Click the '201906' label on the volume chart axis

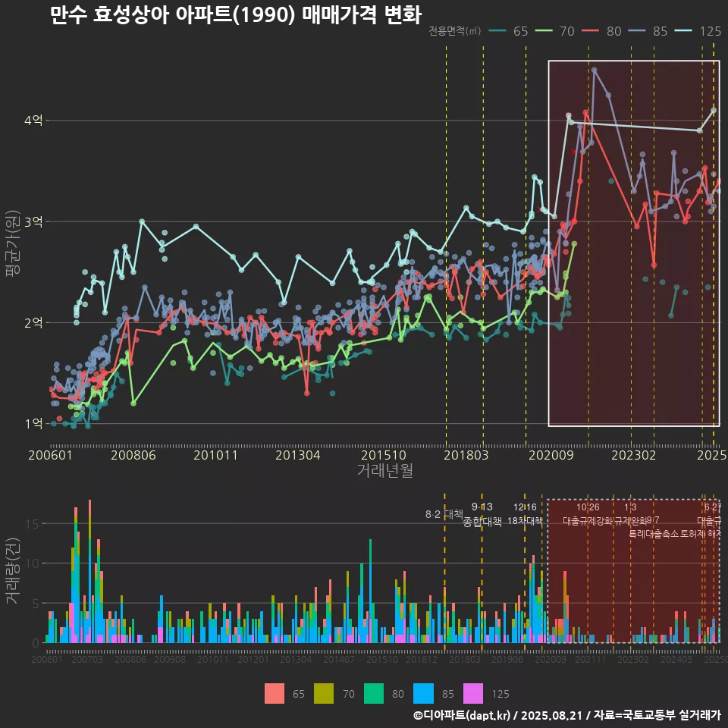tap(507, 659)
